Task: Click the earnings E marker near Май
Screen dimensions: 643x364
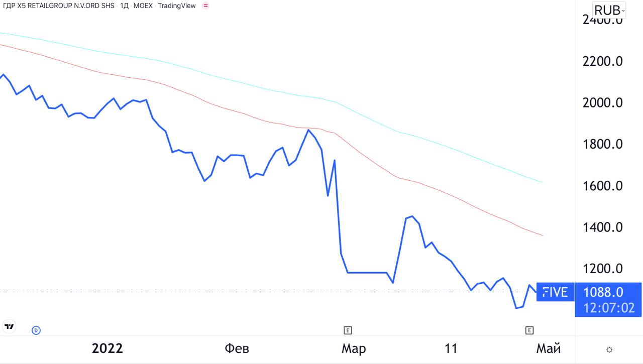Action: pyautogui.click(x=529, y=330)
